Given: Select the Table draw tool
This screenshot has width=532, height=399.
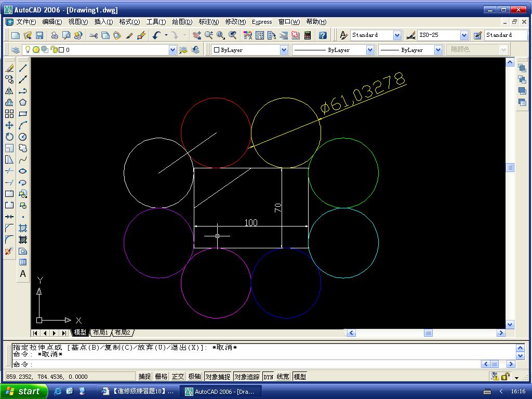Looking at the screenshot, I should [23, 262].
